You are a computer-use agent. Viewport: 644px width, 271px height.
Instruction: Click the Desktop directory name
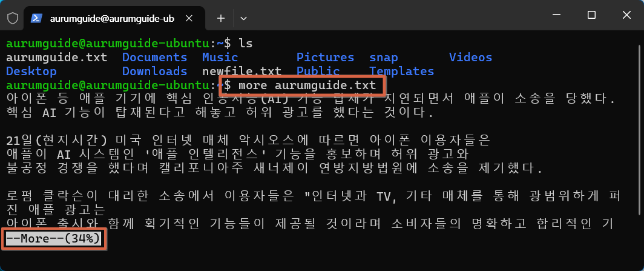point(31,72)
